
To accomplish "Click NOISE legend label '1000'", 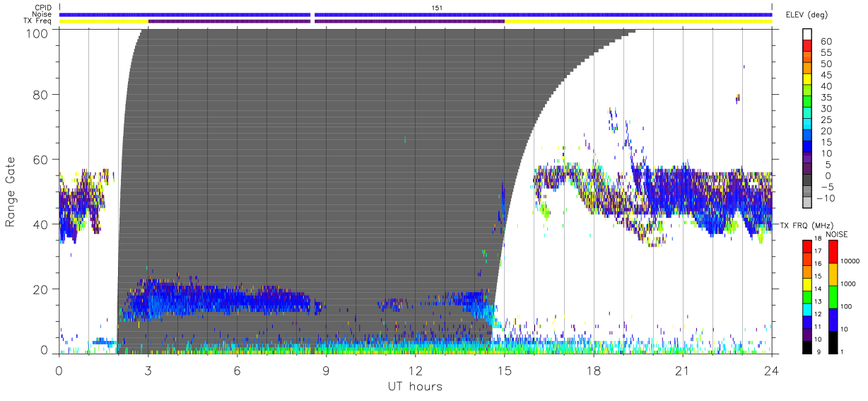I will pyautogui.click(x=848, y=284).
